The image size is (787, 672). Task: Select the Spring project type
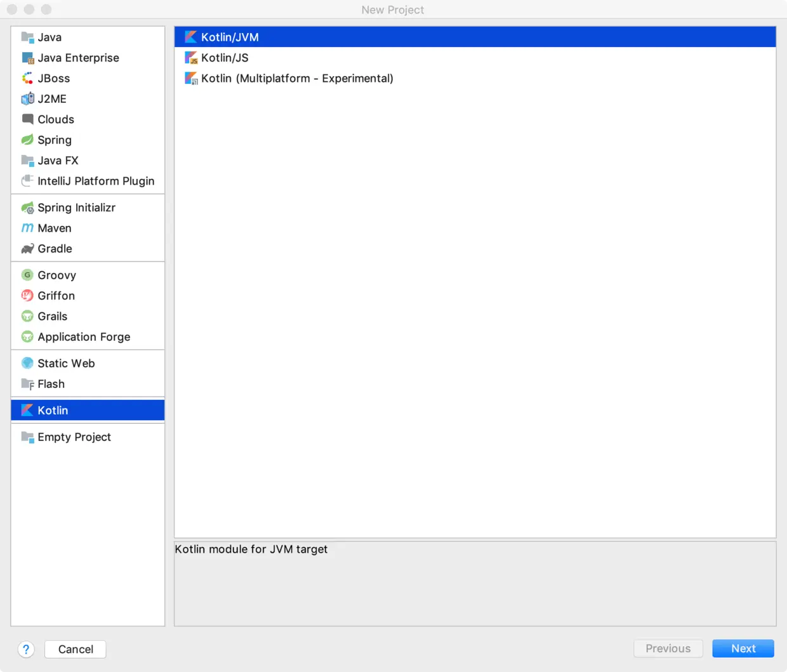pyautogui.click(x=88, y=140)
